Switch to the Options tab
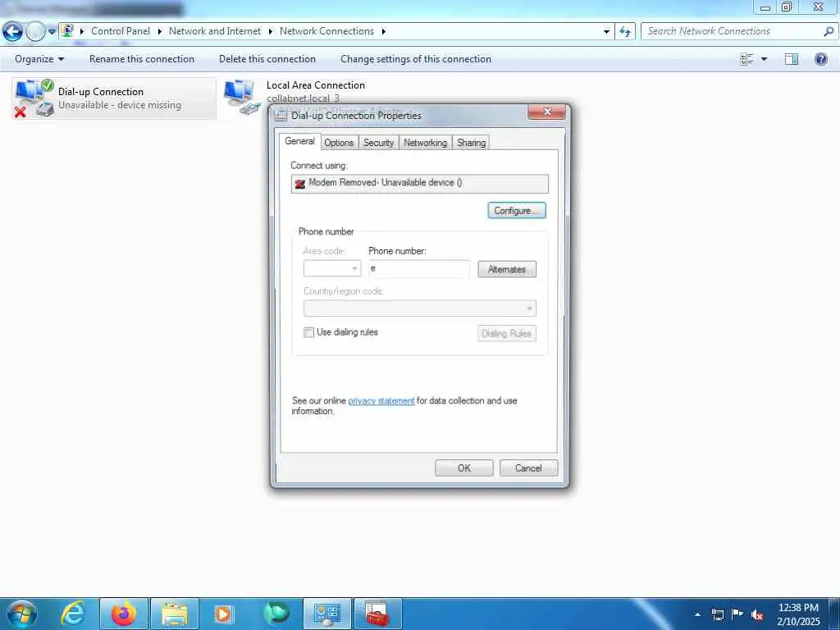 [339, 143]
